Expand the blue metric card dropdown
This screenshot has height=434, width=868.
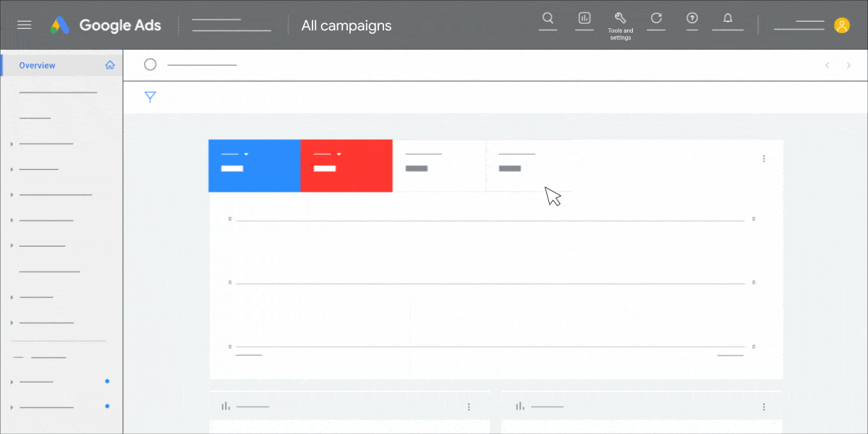coord(246,153)
